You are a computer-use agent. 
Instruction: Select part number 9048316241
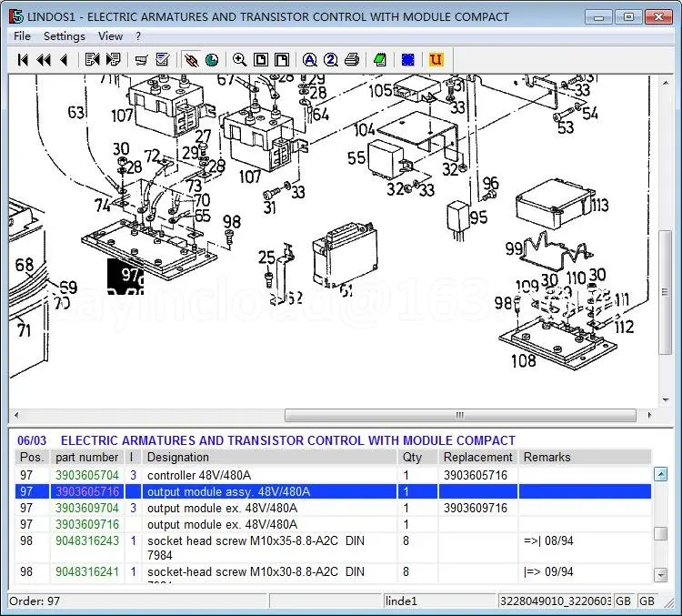click(87, 571)
